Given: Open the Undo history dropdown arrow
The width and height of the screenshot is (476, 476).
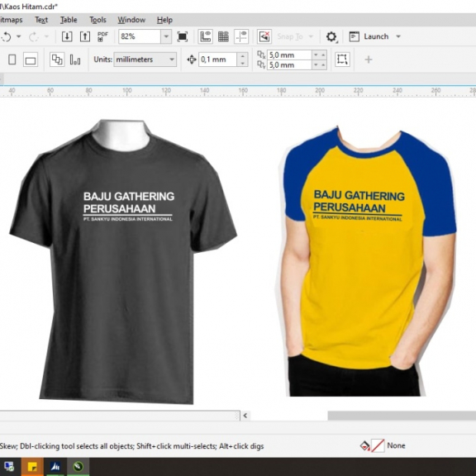Looking at the screenshot, I should 19,36.
